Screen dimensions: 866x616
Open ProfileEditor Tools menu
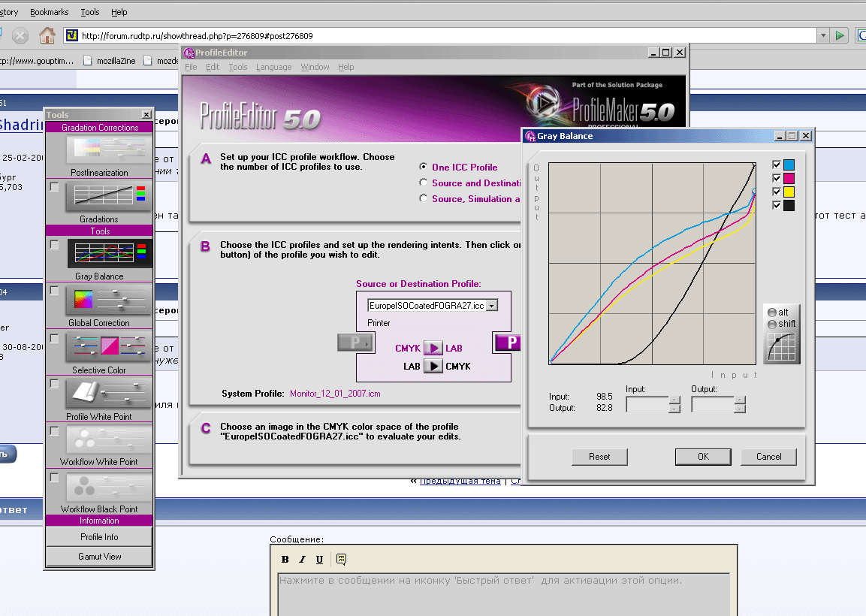(238, 67)
